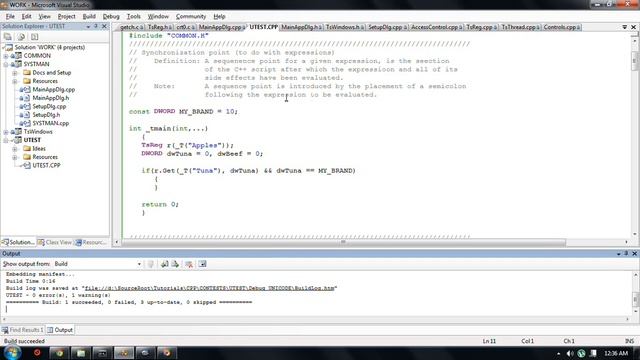
Task: Open the Firefox taskbar button
Action: click(167, 353)
